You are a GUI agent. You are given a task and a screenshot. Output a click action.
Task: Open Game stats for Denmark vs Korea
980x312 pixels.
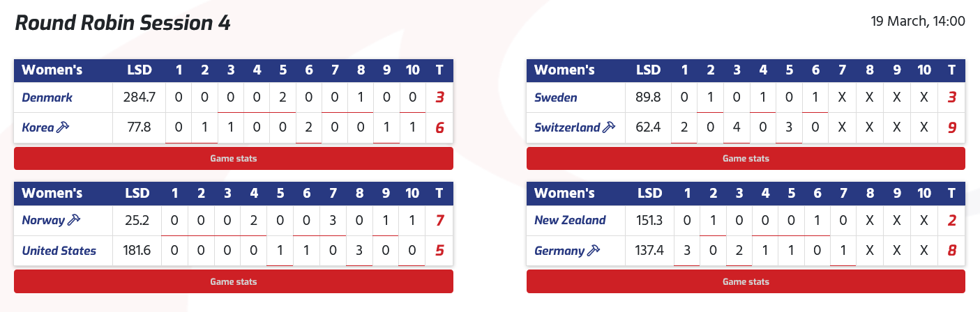(234, 159)
